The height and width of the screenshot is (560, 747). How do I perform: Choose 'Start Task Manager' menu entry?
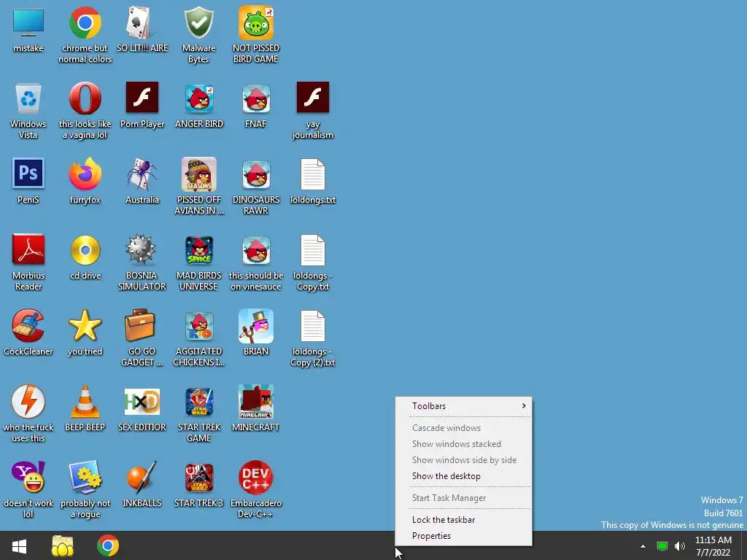point(463,498)
